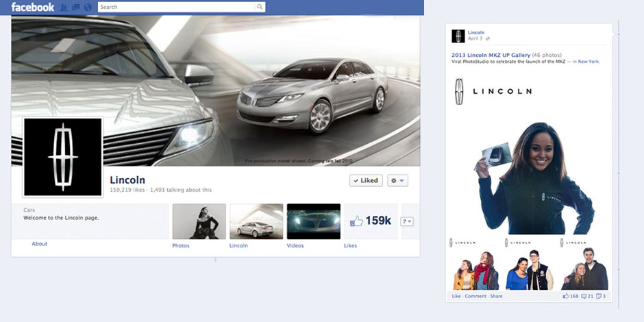Click the Facebook logo

point(32,7)
